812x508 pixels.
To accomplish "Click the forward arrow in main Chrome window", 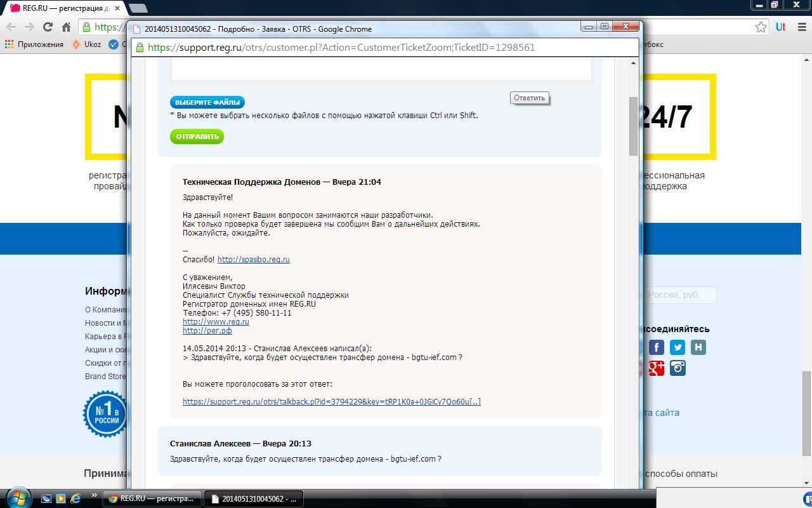I will [x=29, y=27].
